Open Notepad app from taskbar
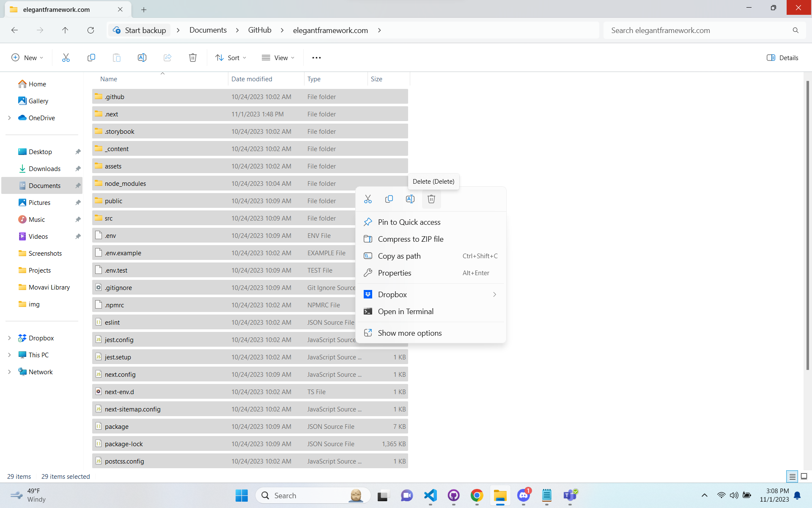Image resolution: width=812 pixels, height=508 pixels. (x=547, y=495)
